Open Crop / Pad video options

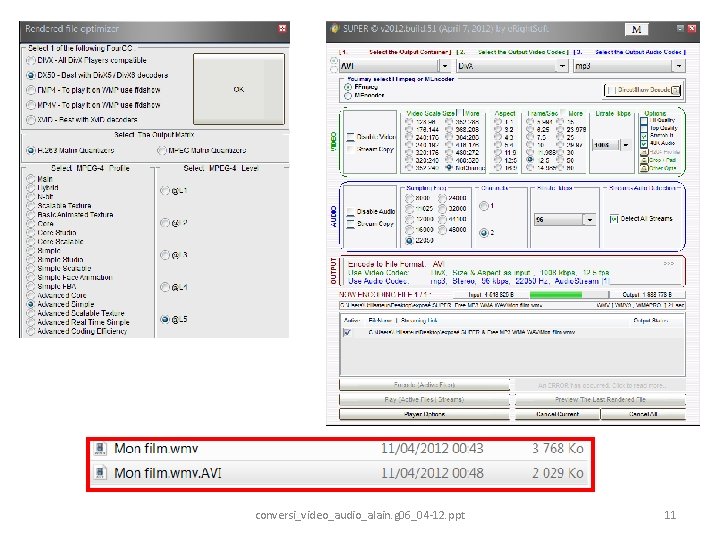click(644, 160)
